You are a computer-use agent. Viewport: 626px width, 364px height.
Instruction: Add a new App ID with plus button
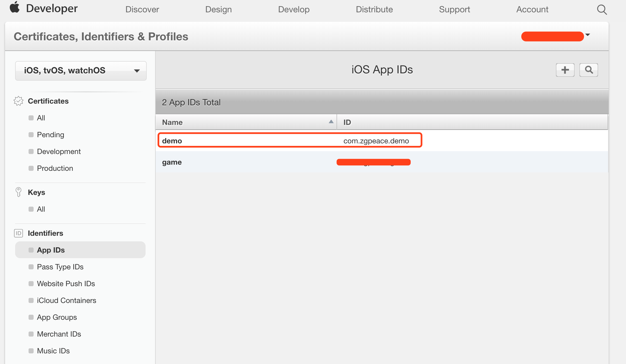565,70
